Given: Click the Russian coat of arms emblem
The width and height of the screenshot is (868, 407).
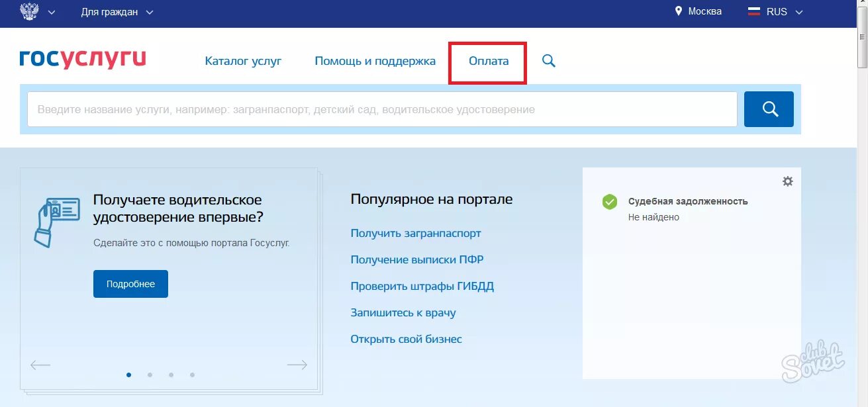Looking at the screenshot, I should coord(29,12).
